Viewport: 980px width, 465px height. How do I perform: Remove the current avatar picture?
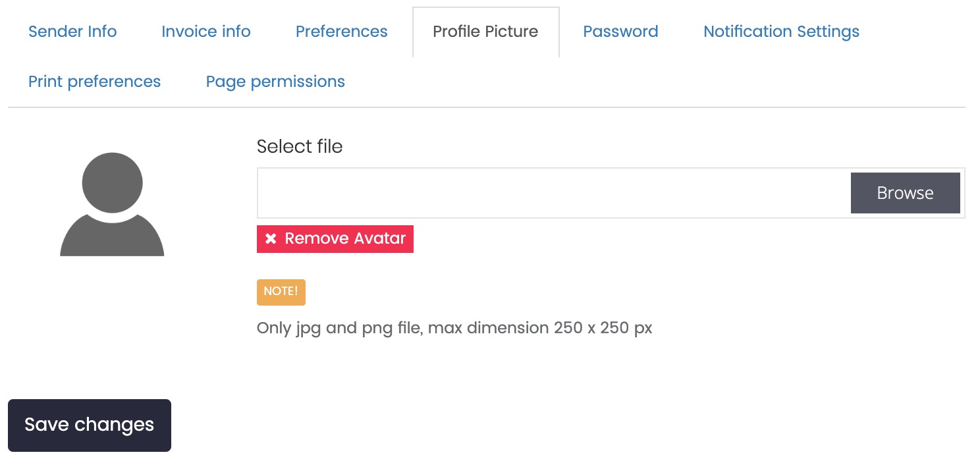335,238
